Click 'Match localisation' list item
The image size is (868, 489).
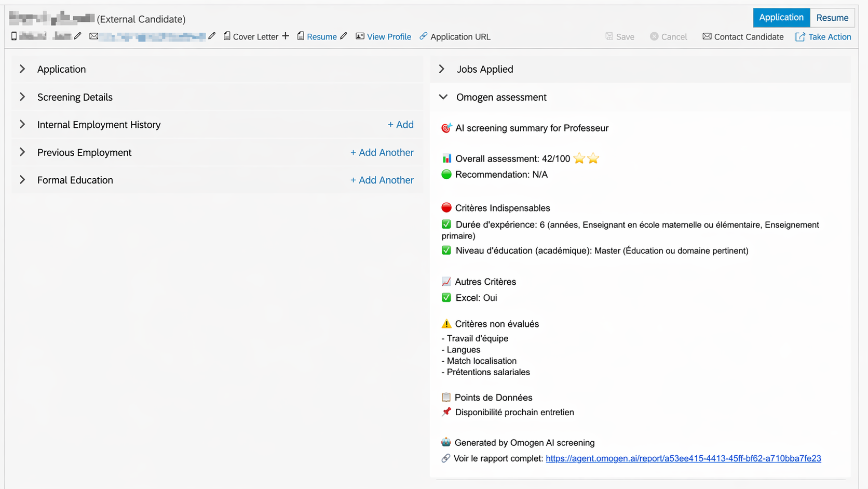tap(482, 361)
